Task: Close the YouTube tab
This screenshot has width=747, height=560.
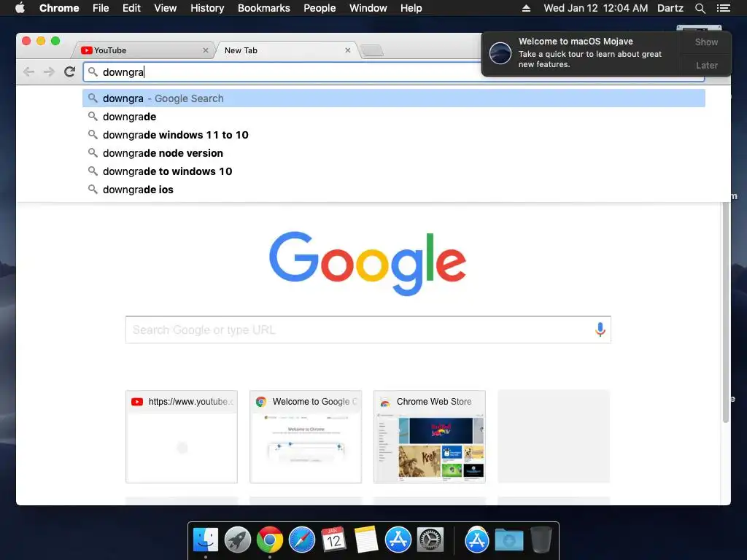Action: (205, 50)
